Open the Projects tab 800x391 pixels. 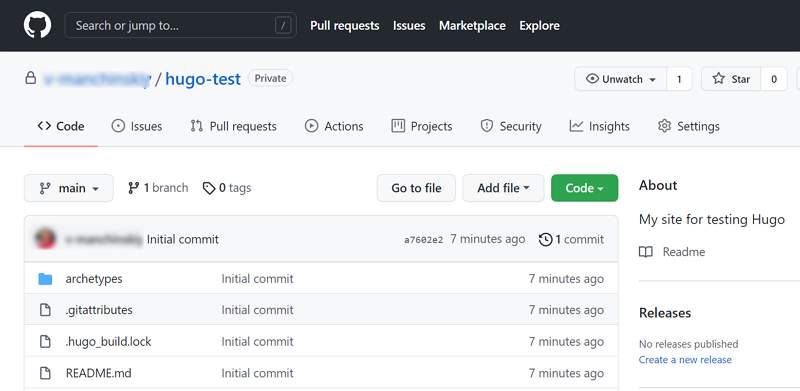421,126
